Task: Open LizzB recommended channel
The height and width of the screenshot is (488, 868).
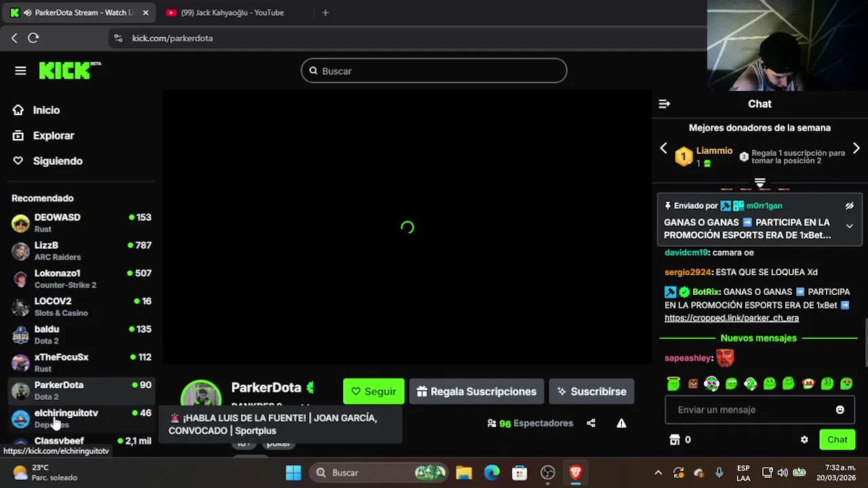Action: click(81, 251)
